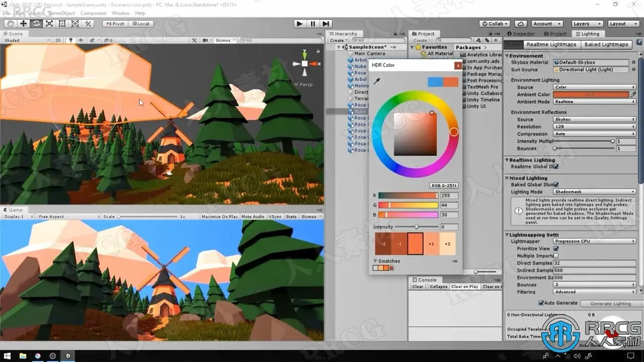Click the eyedropper beside Ambient Color
Viewport: 644px width, 362px height.
pos(633,94)
